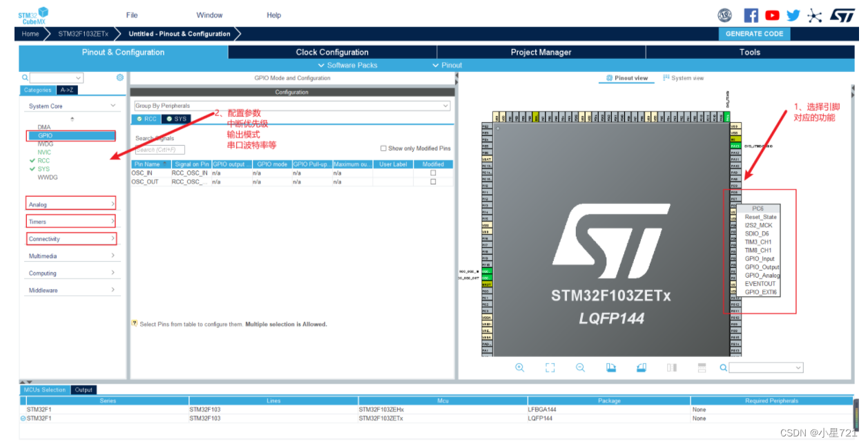Click the pin search magnifier icon

tap(723, 368)
